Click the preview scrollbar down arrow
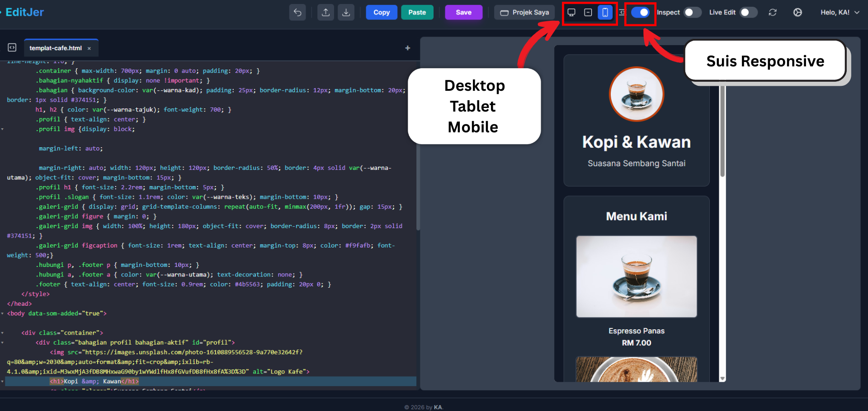This screenshot has height=411, width=868. pos(722,378)
